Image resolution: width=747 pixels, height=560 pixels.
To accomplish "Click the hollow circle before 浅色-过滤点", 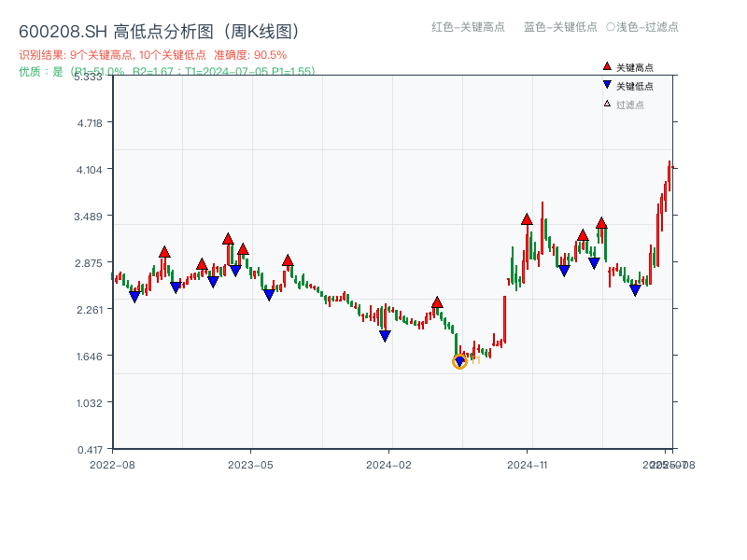I will [611, 27].
